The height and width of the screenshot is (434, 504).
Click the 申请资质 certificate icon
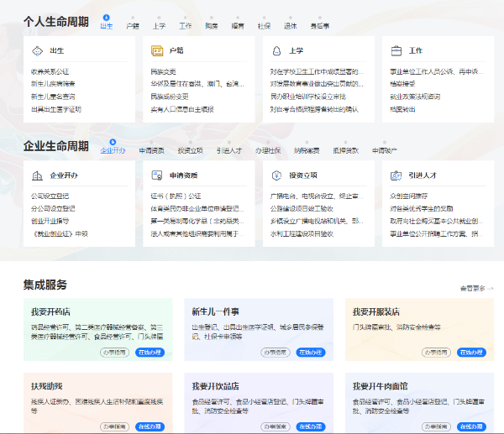(x=158, y=175)
